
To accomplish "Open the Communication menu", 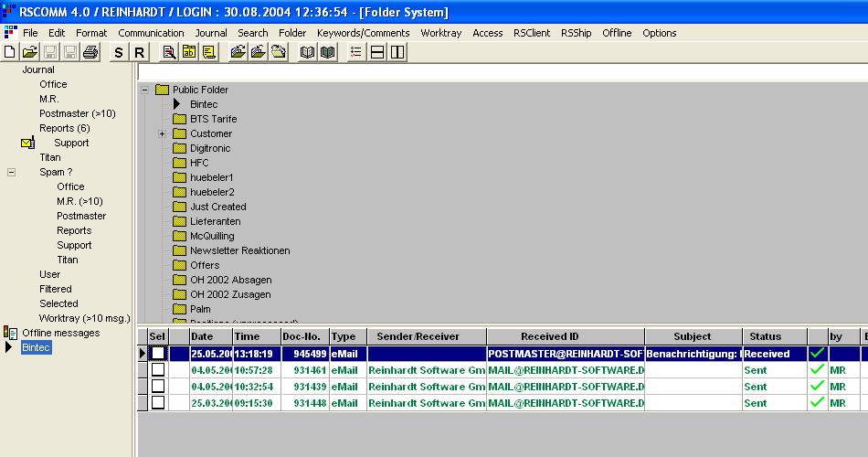I will (x=151, y=33).
